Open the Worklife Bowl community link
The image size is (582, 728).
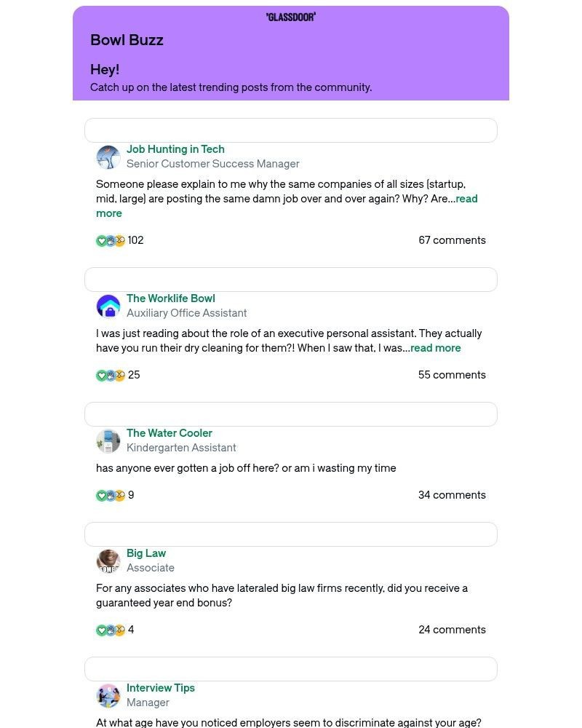click(x=171, y=298)
